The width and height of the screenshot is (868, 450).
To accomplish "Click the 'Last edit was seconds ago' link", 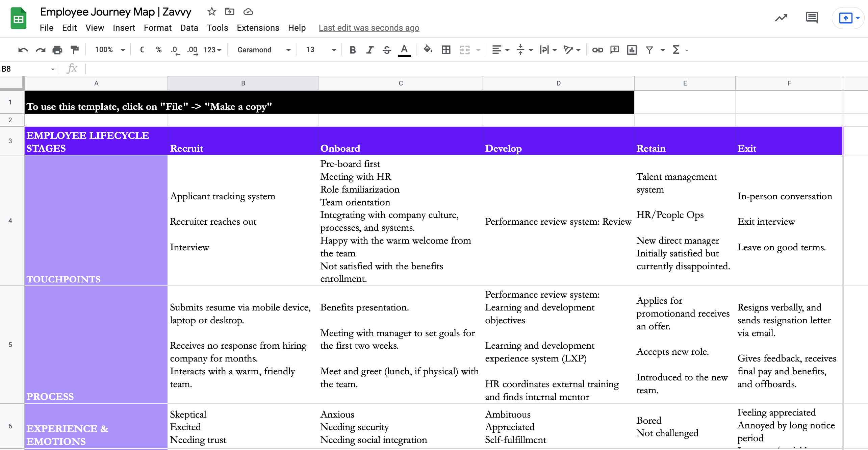I will 369,28.
